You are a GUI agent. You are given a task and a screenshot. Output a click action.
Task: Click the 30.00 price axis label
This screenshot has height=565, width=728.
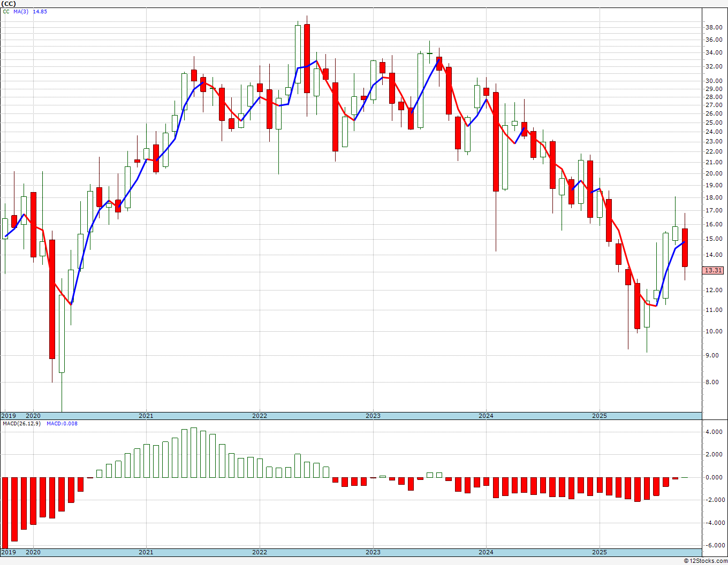coord(714,81)
